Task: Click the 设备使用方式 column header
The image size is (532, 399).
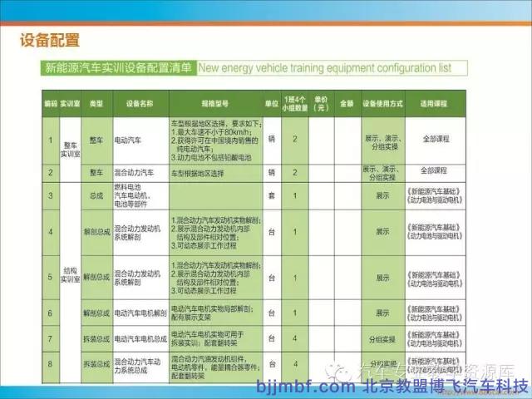Action: [382, 104]
